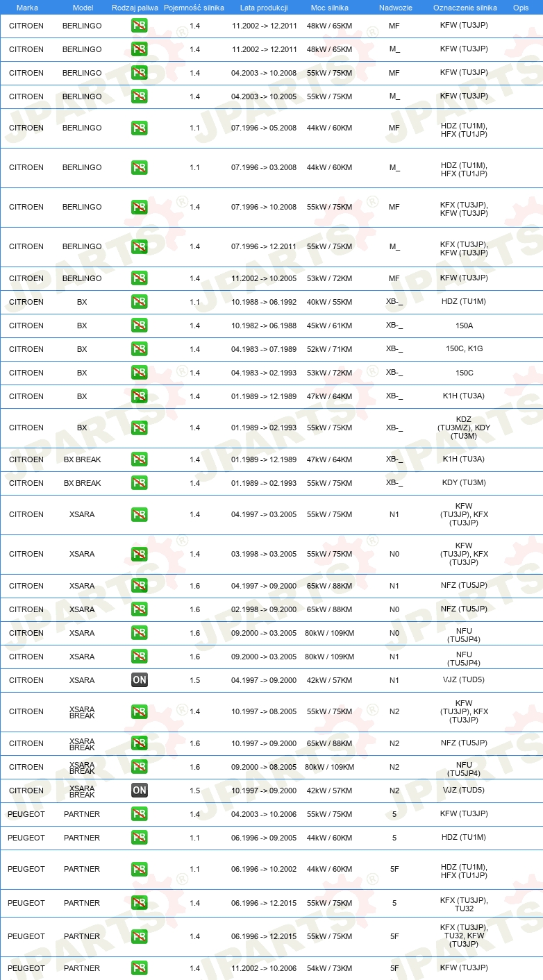This screenshot has width=543, height=980.
Task: Select the 06.1996 -> 10.2002 production years cell
Action: point(264,869)
